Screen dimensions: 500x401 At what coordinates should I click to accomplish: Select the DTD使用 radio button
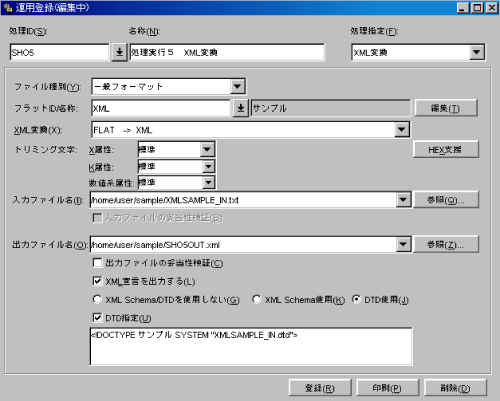pyautogui.click(x=356, y=299)
